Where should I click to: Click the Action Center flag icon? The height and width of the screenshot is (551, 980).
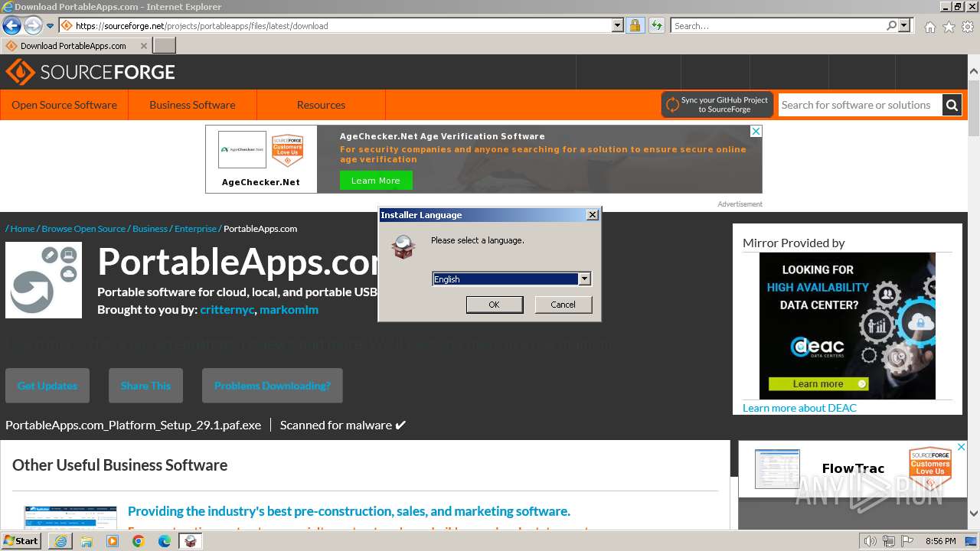point(907,541)
